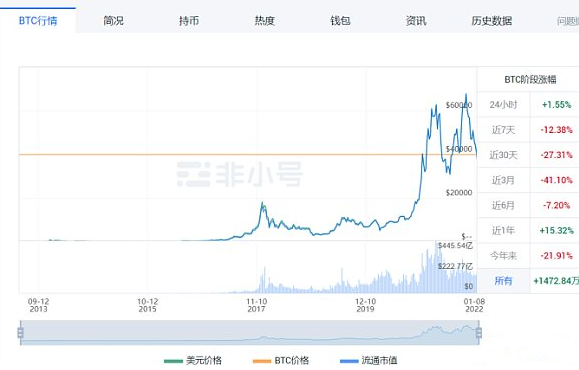Screen dimensions: 579x370
Task: Click the -27.31% change value
Action: tap(556, 155)
